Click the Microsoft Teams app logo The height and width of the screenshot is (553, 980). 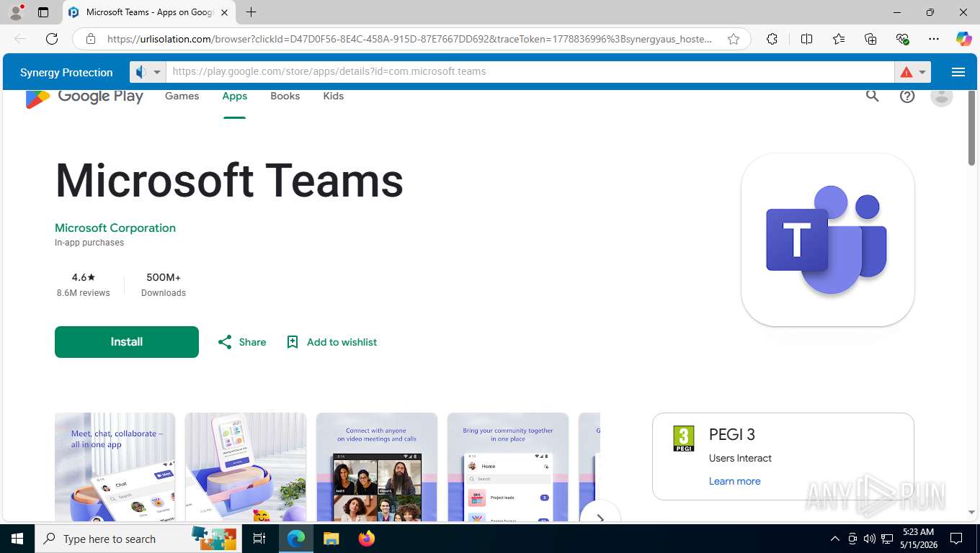pyautogui.click(x=828, y=240)
